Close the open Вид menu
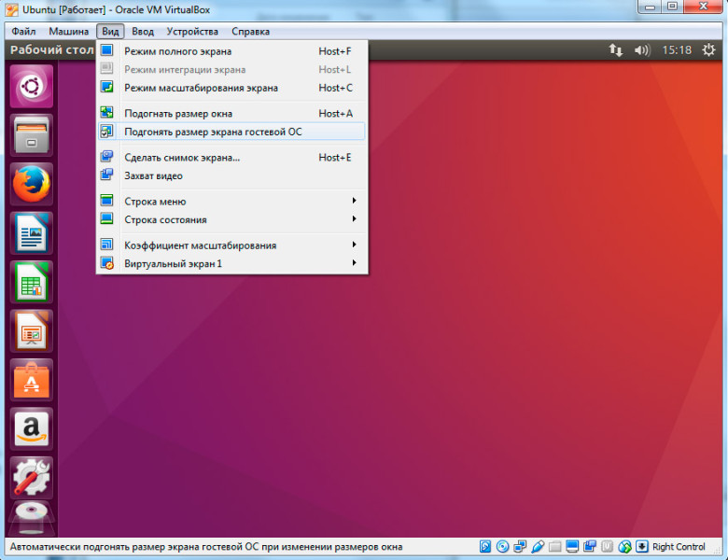 pos(110,32)
